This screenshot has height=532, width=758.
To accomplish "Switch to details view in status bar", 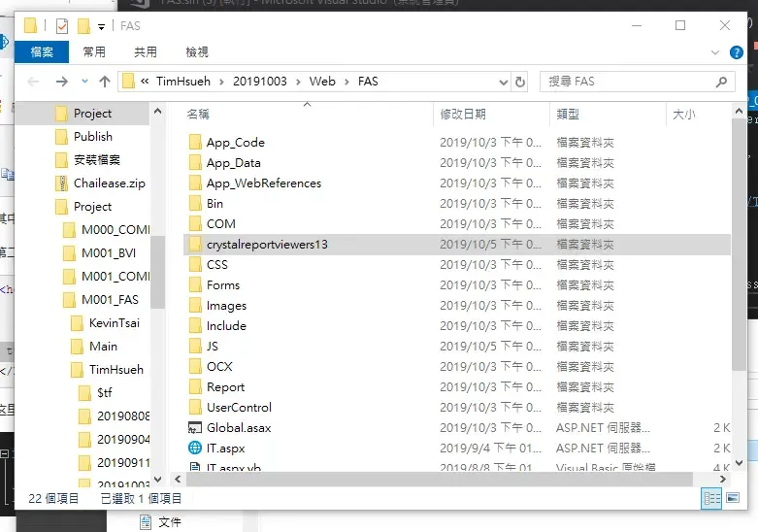I will click(x=710, y=498).
